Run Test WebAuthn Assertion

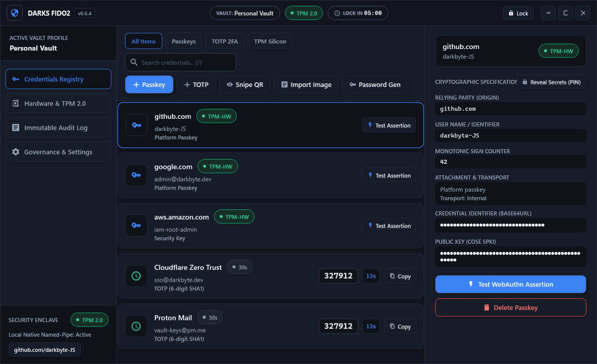(510, 284)
